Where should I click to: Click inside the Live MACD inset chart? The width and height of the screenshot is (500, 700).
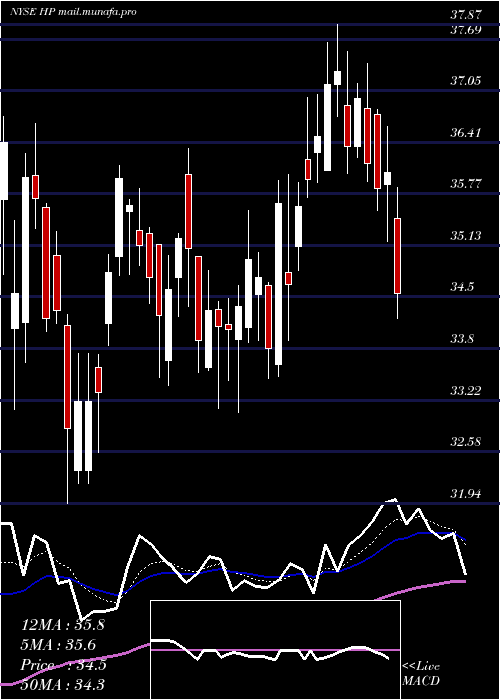coord(275,650)
